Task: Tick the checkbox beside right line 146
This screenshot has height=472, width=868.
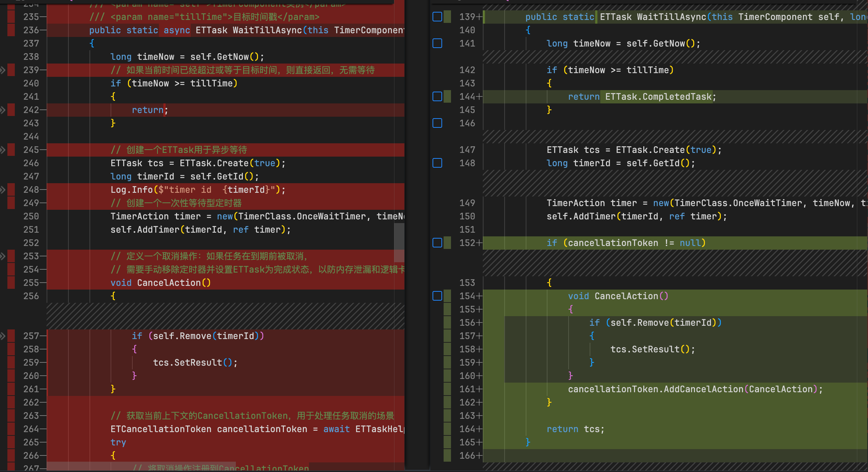Action: [437, 123]
